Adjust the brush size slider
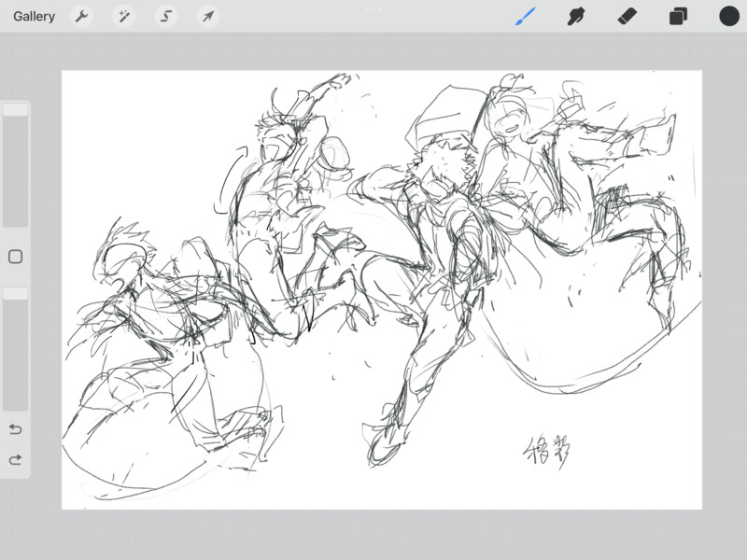 pos(15,165)
